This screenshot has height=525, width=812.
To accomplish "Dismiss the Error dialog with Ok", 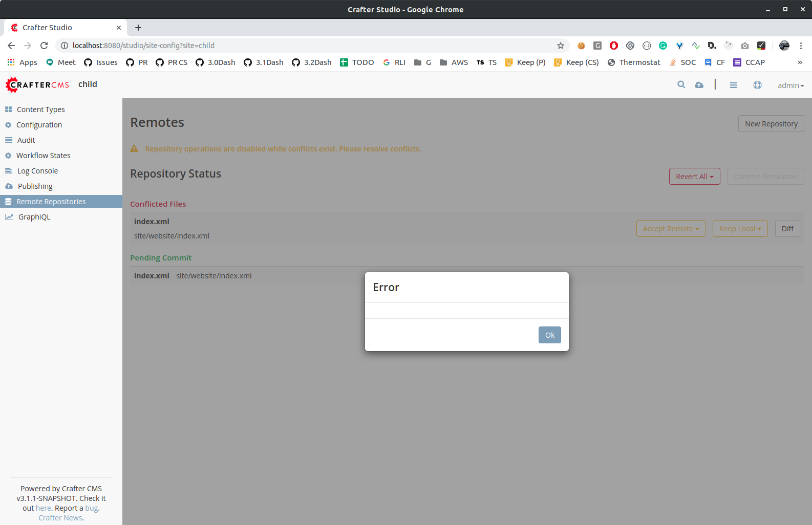I will [549, 335].
